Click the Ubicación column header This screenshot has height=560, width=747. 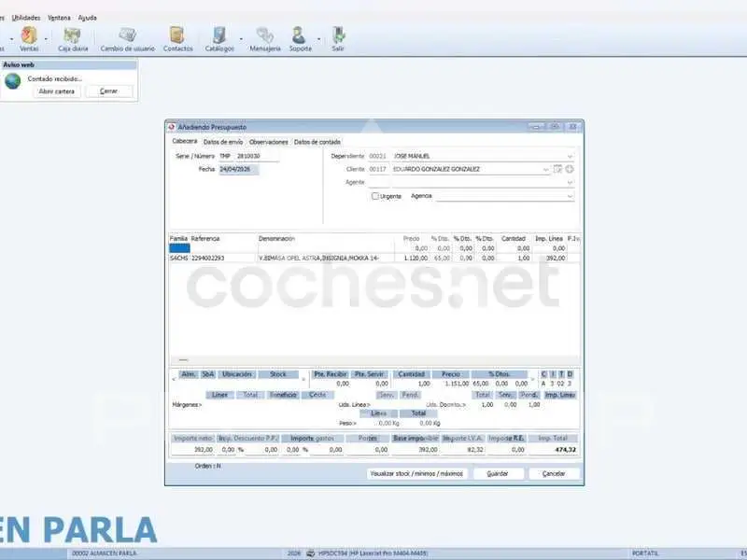point(237,374)
